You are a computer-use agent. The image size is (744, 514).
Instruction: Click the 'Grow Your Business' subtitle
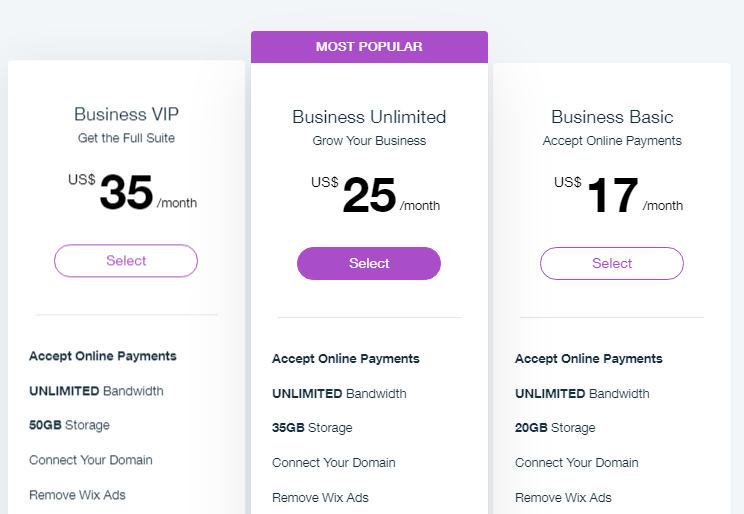coord(369,141)
